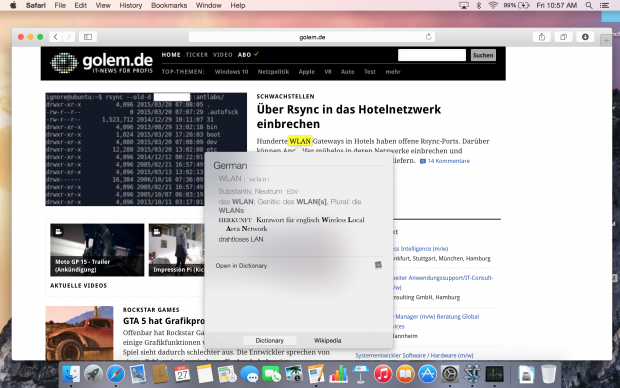620x388 pixels.
Task: Open Mail stamp icon in Dock
Action: [x=138, y=374]
